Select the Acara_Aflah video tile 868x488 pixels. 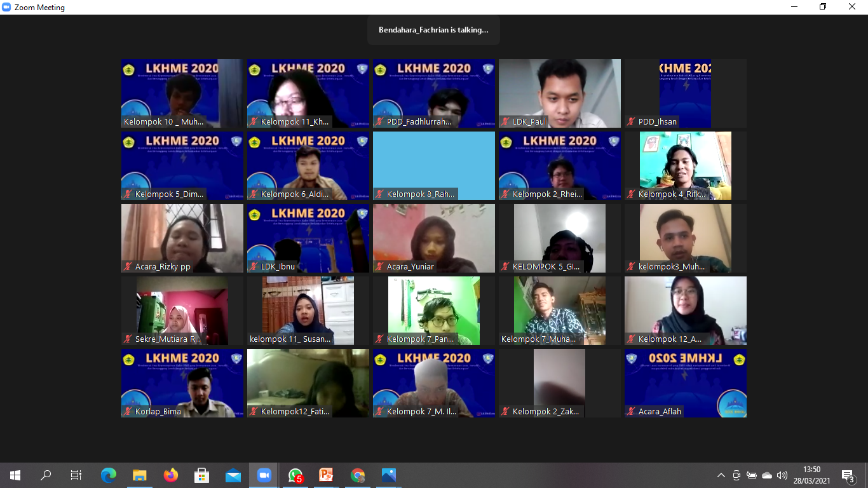pos(685,383)
